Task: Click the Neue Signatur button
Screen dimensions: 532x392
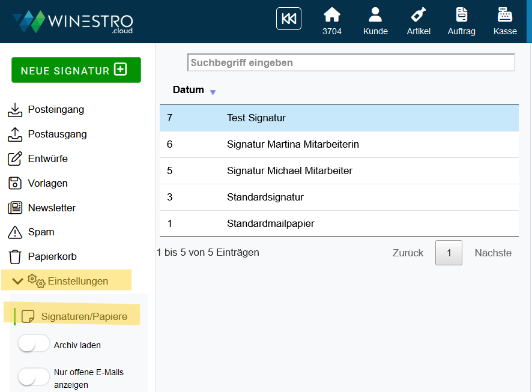Action: [76, 70]
